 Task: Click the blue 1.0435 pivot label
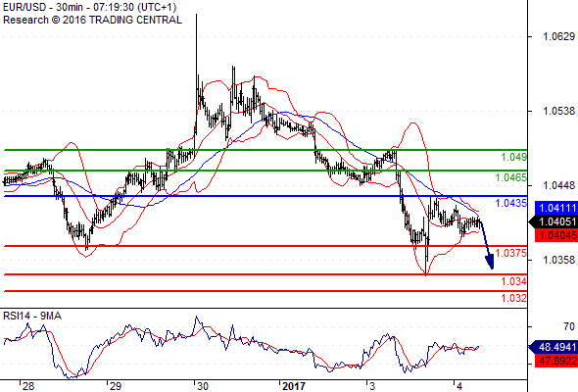click(x=511, y=203)
